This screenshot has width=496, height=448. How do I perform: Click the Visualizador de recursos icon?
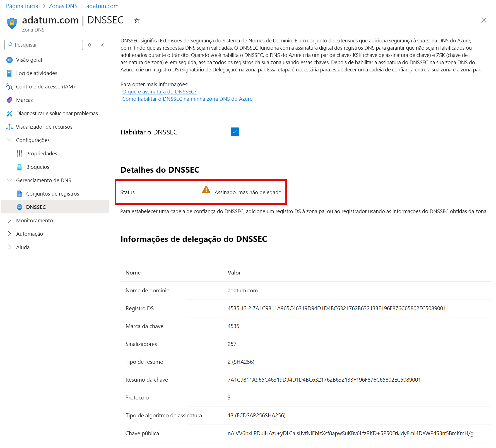point(9,127)
